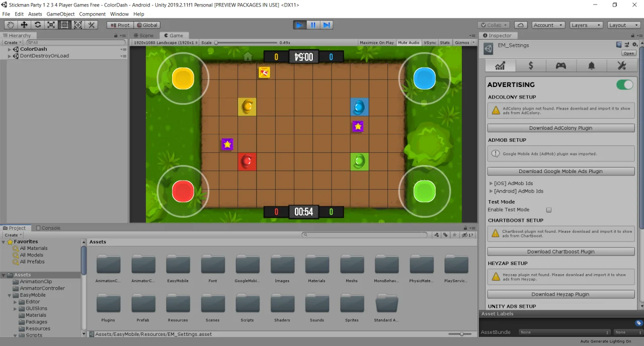This screenshot has width=644, height=346.
Task: Click Download AdColony Plugin button
Action: (560, 128)
